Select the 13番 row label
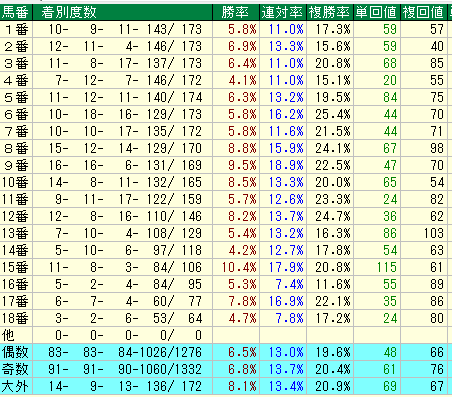 tap(15, 233)
